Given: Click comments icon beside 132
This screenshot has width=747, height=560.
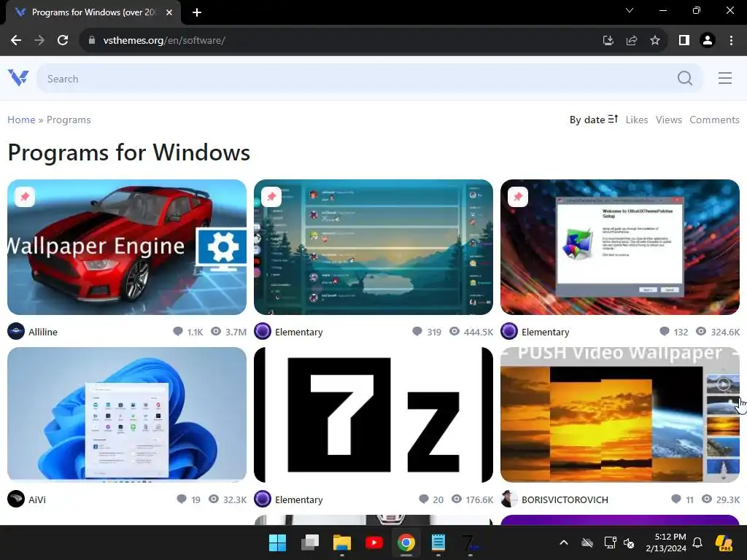Looking at the screenshot, I should (x=664, y=332).
